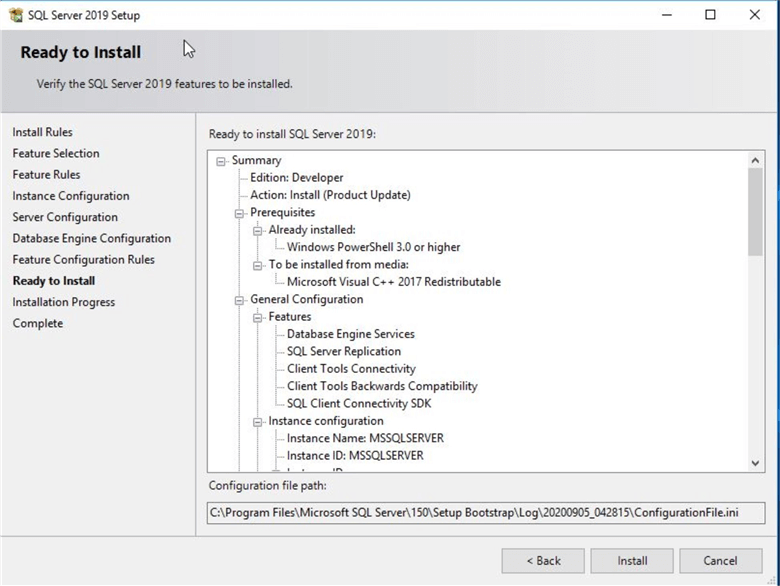Select Action: Install (Product Update) row

pyautogui.click(x=330, y=195)
